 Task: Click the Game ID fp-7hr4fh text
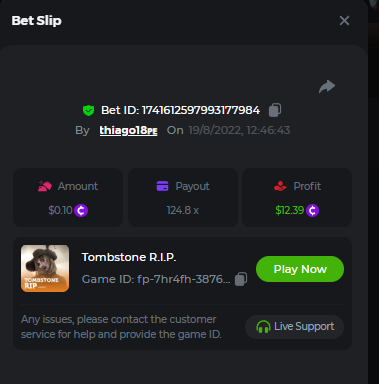coord(156,279)
